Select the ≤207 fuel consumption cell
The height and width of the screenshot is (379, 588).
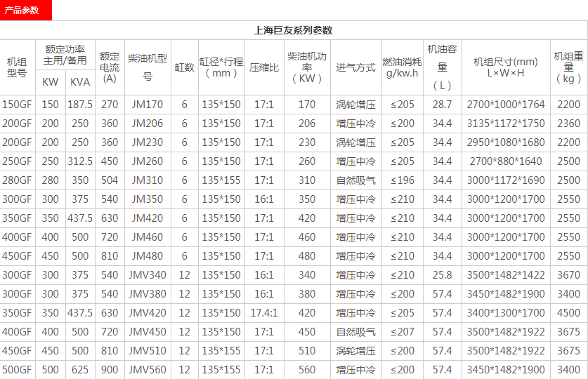(402, 332)
